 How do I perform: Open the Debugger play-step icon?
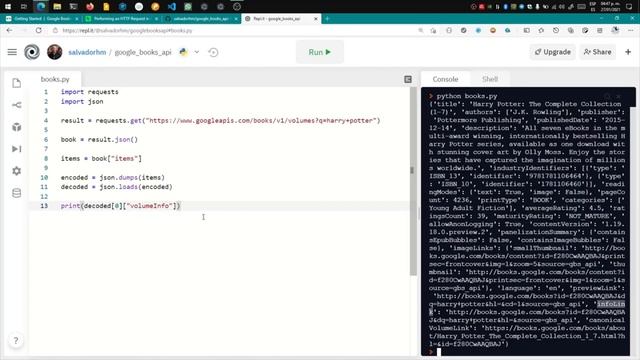(x=16, y=149)
